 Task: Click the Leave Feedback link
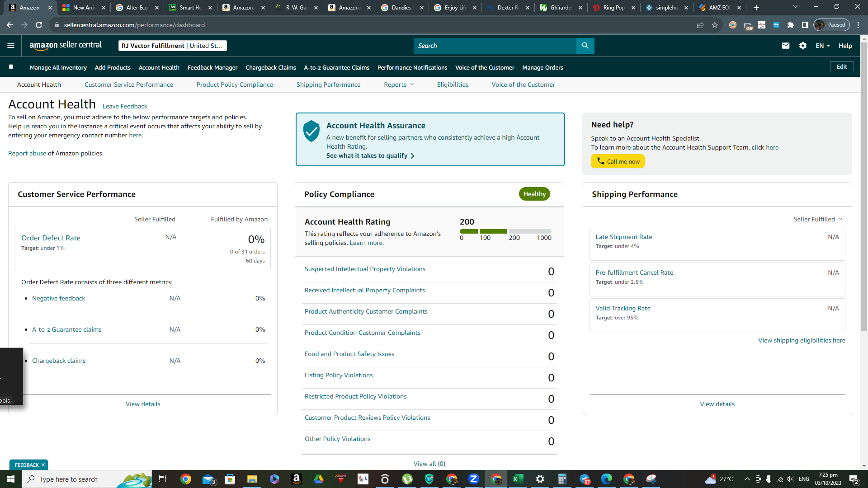coord(125,106)
